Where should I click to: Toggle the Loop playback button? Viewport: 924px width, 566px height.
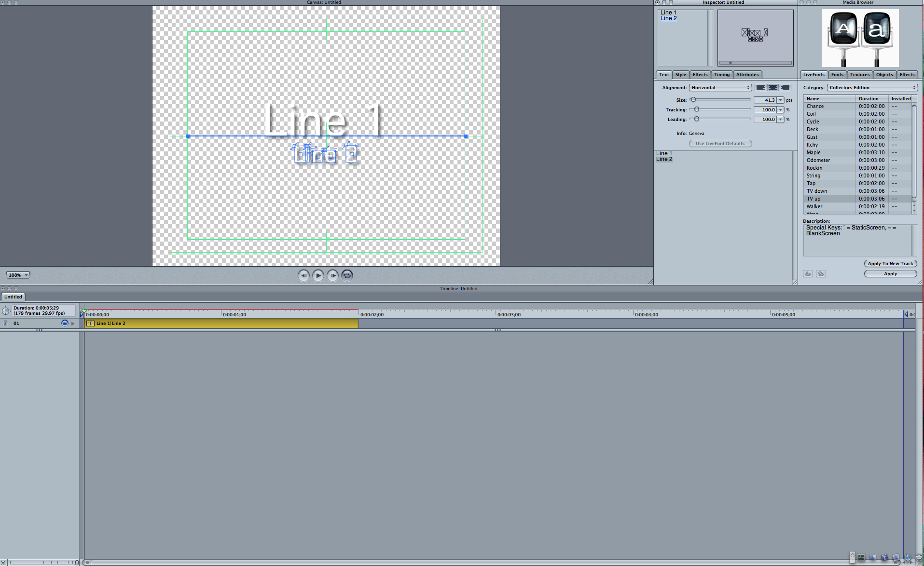[x=347, y=275]
